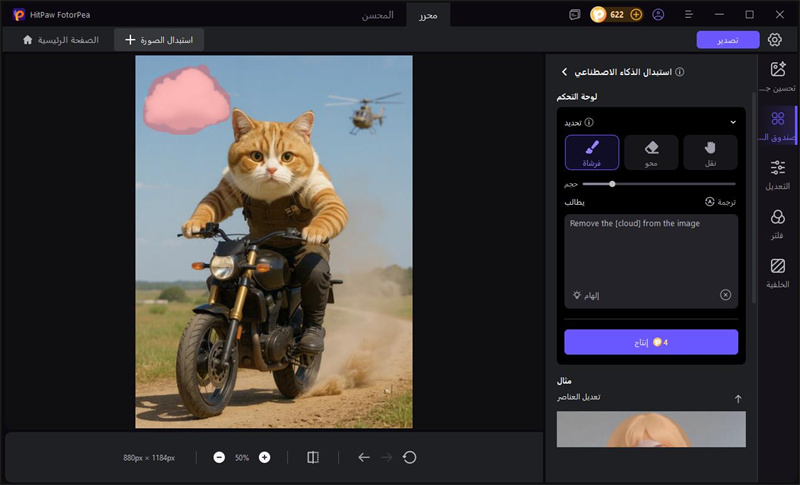Click replace image (استبدال الصورة) button
The width and height of the screenshot is (800, 485).
(x=159, y=40)
